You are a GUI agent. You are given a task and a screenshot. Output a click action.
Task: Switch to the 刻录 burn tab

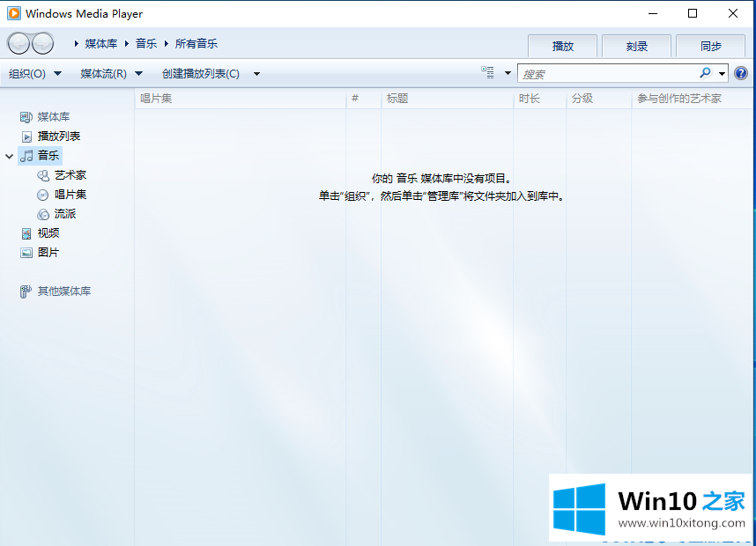(x=636, y=47)
